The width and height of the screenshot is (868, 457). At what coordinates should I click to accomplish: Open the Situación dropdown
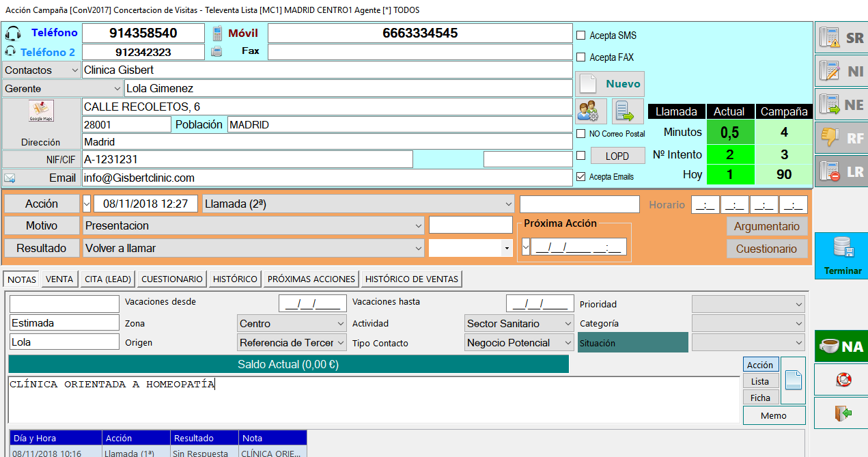tap(799, 343)
